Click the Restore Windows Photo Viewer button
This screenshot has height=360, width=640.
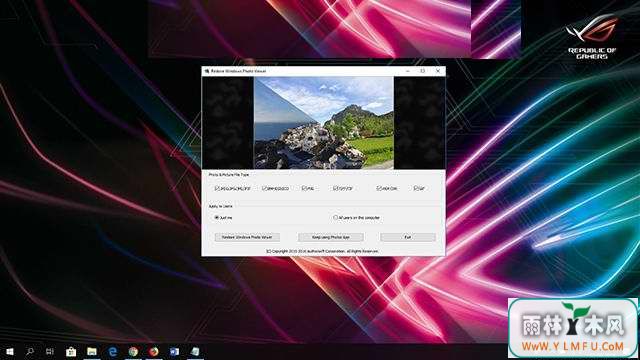pyautogui.click(x=247, y=237)
